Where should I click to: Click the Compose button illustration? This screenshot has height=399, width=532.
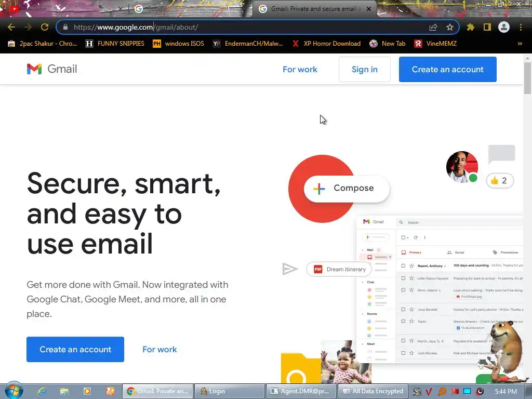[347, 188]
